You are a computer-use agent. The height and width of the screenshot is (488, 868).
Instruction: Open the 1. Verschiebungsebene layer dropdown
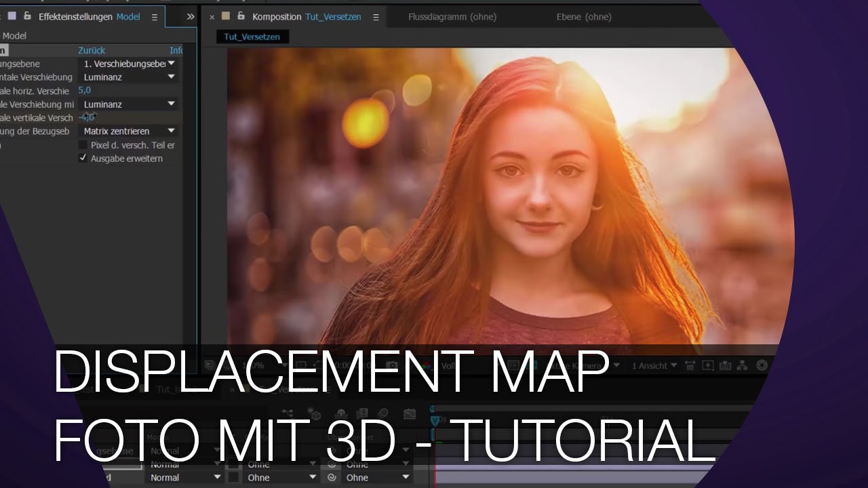(x=129, y=64)
